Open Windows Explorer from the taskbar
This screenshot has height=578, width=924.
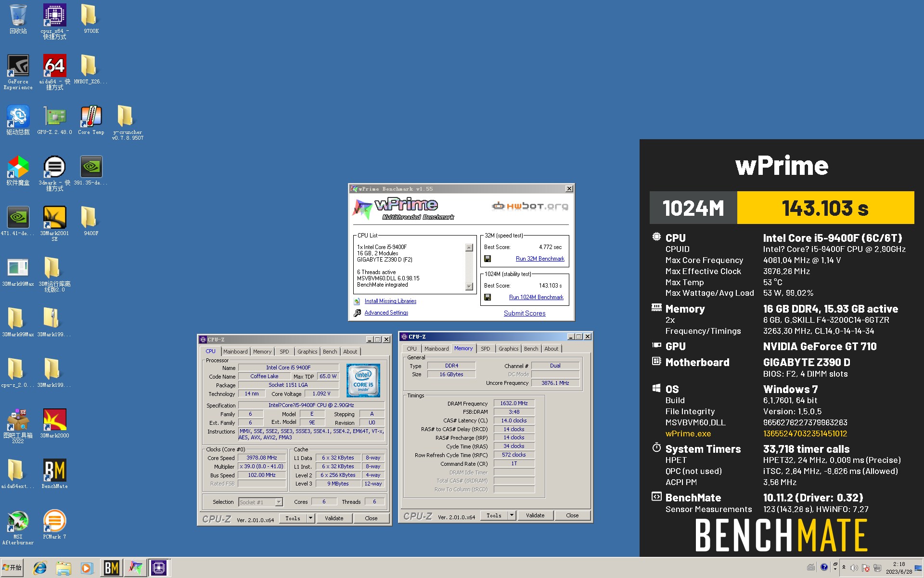pos(63,568)
